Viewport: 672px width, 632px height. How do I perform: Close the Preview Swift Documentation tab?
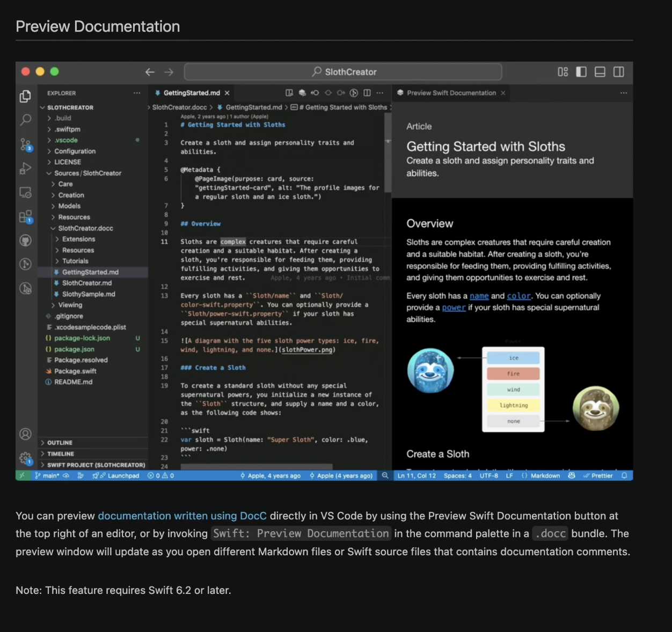(503, 93)
